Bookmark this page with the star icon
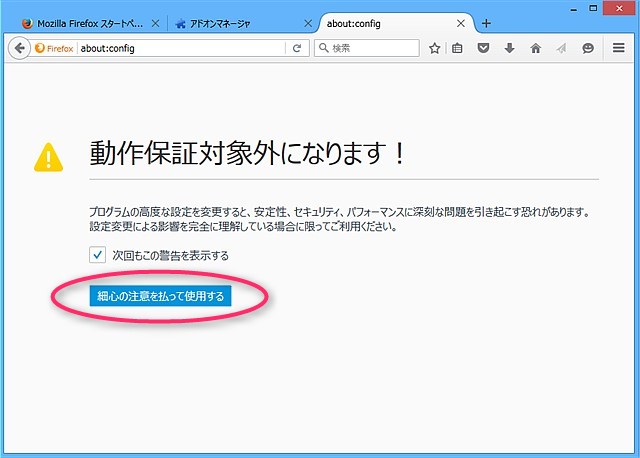Viewport: 640px width, 458px height. tap(435, 48)
